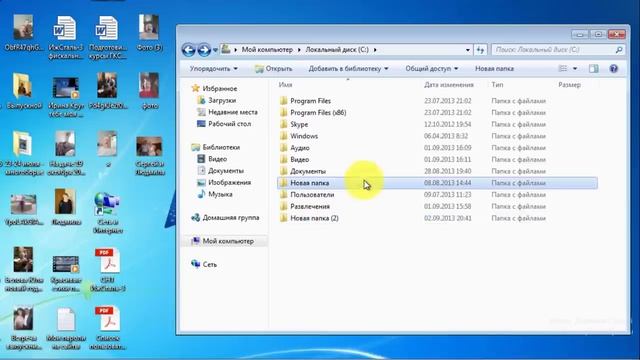Click the Explorer Forward arrow button
Screen dimensions: 640x360
tap(204, 50)
